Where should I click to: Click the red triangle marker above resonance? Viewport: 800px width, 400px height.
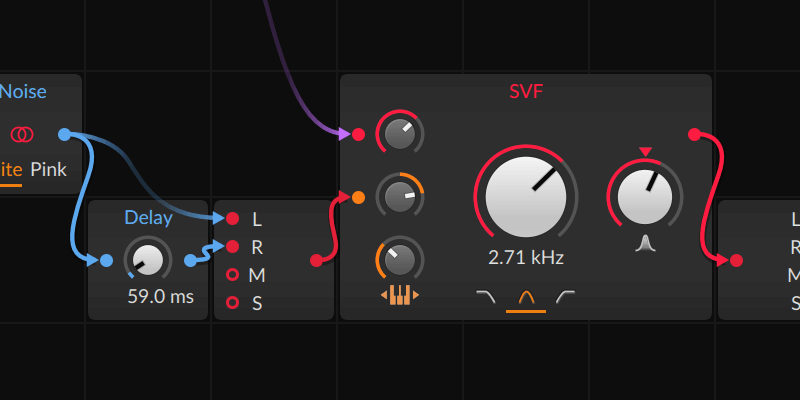coord(645,152)
